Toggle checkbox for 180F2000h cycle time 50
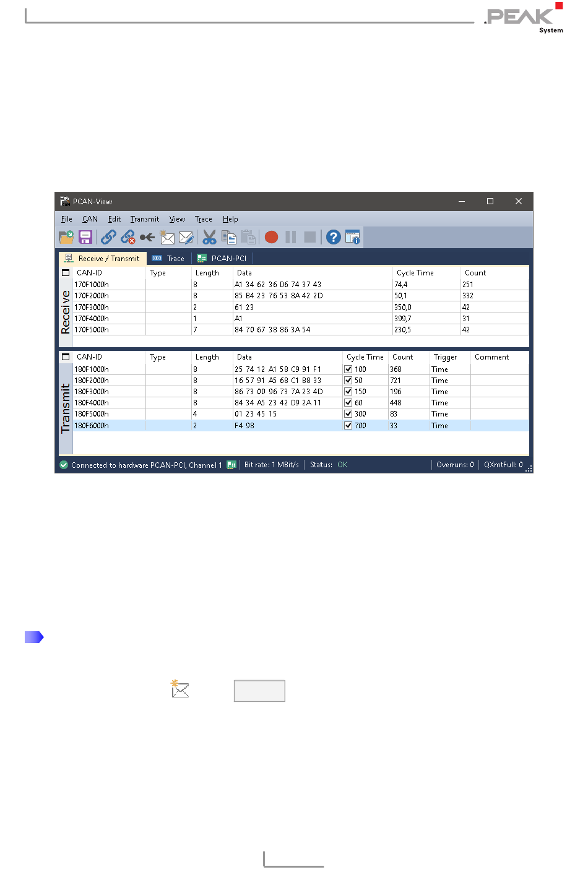The width and height of the screenshot is (588, 880). (x=348, y=381)
